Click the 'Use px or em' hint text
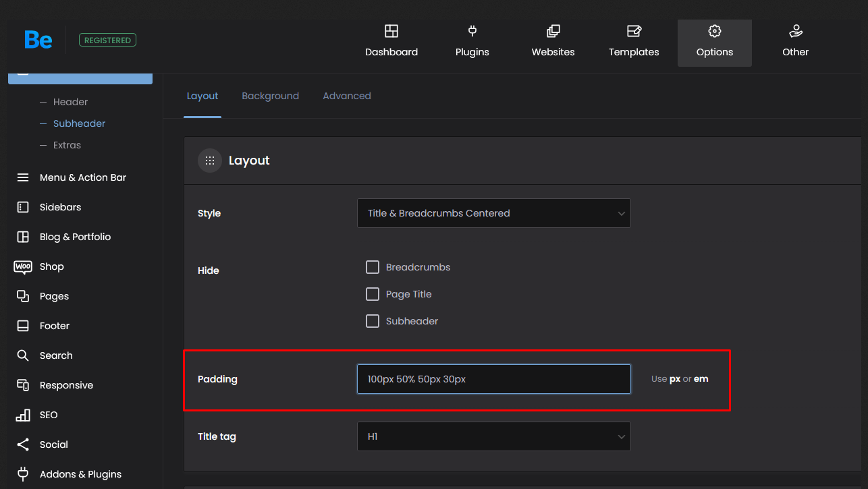 [680, 379]
